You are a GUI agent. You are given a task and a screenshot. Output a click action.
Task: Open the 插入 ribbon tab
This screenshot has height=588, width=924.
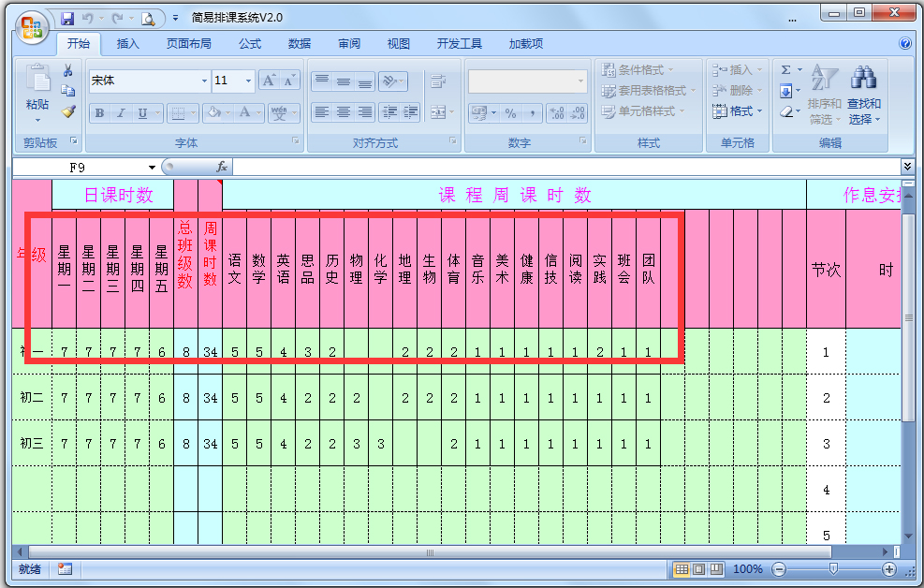pyautogui.click(x=127, y=44)
